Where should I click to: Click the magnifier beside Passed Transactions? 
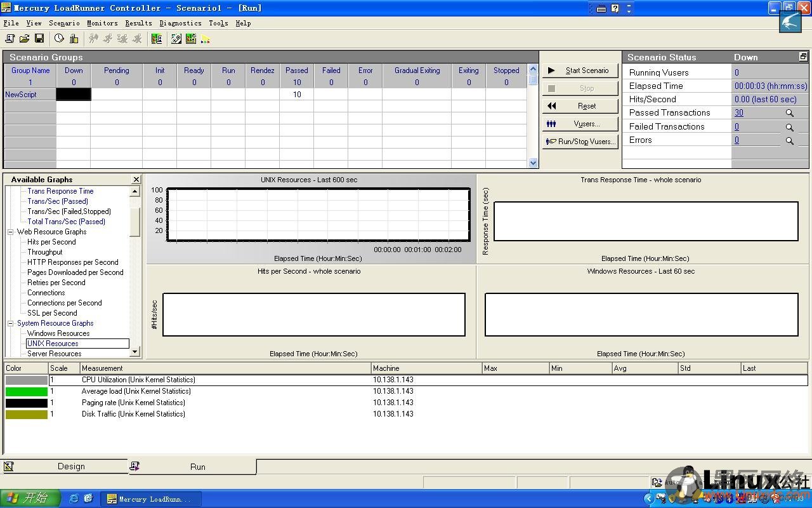(790, 113)
